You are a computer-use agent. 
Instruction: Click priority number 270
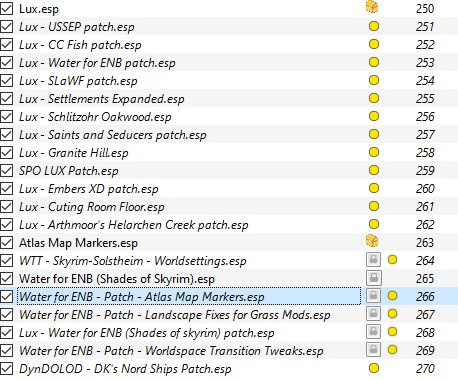point(425,368)
